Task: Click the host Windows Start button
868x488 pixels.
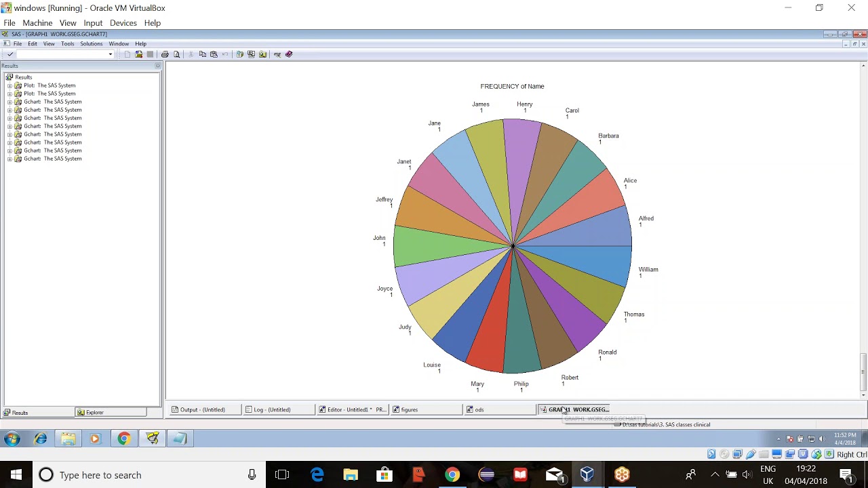Action: [x=16, y=474]
